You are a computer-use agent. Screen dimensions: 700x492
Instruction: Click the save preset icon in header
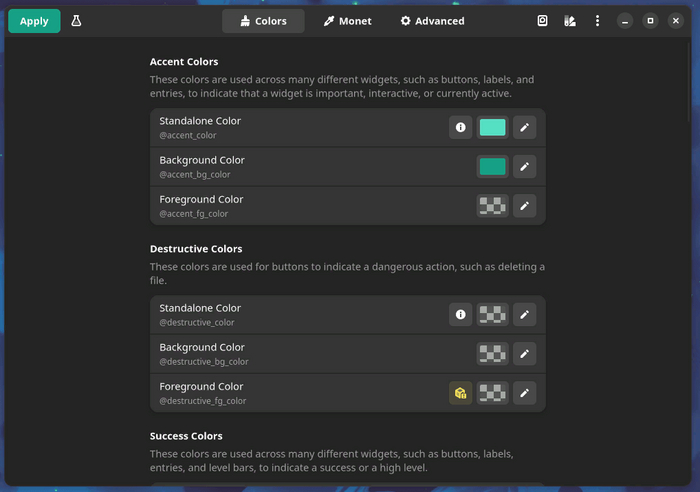tap(543, 21)
